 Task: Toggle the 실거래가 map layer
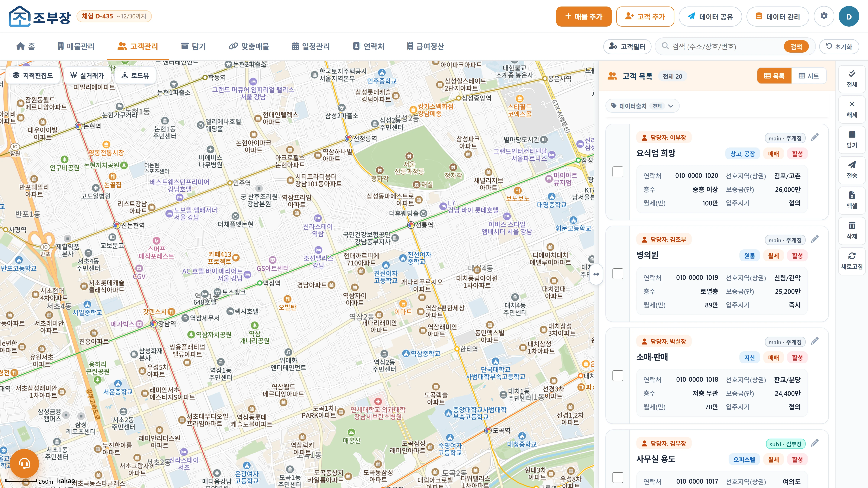(x=87, y=75)
